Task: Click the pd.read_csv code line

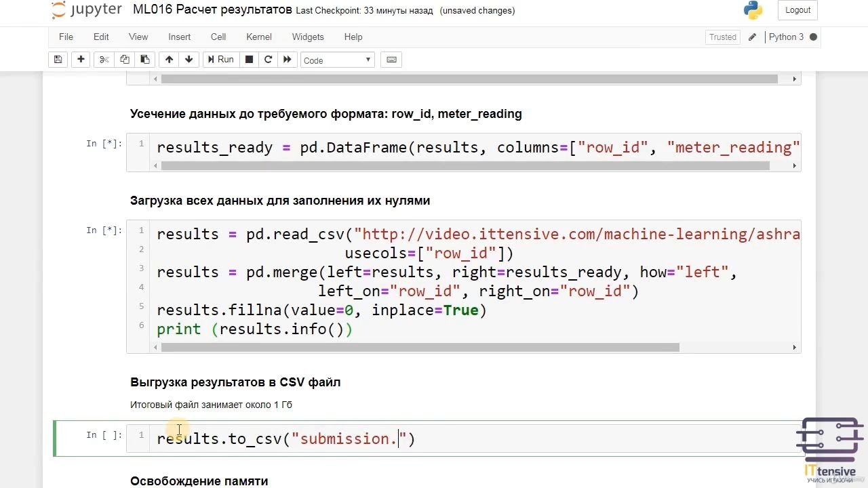Action: (478, 235)
